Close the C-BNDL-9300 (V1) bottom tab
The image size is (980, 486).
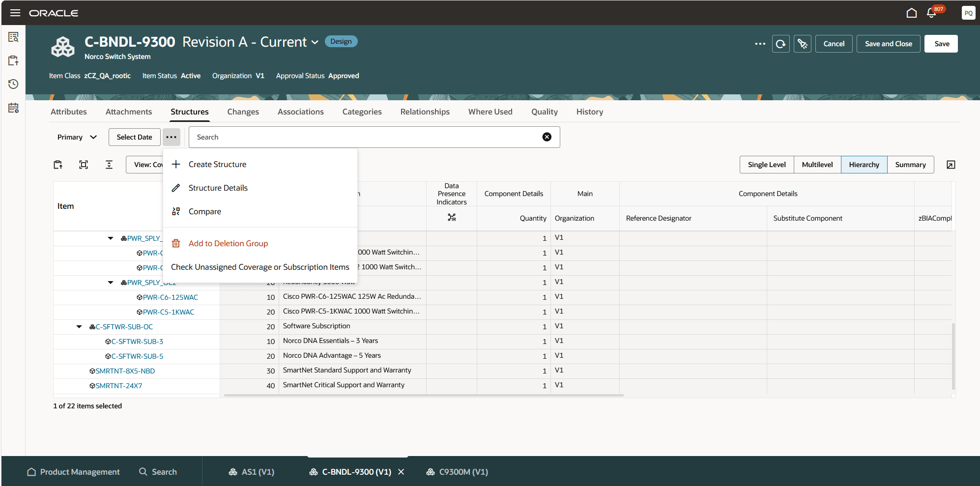coord(401,472)
